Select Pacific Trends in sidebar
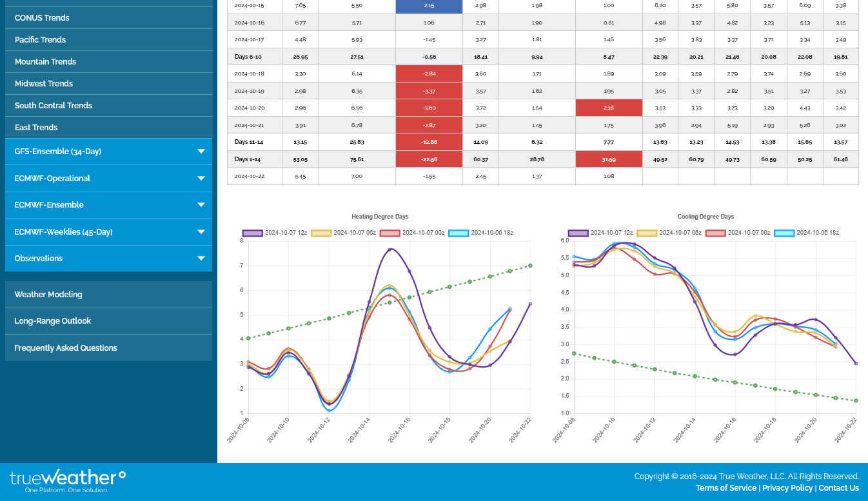The height and width of the screenshot is (501, 868). click(40, 40)
